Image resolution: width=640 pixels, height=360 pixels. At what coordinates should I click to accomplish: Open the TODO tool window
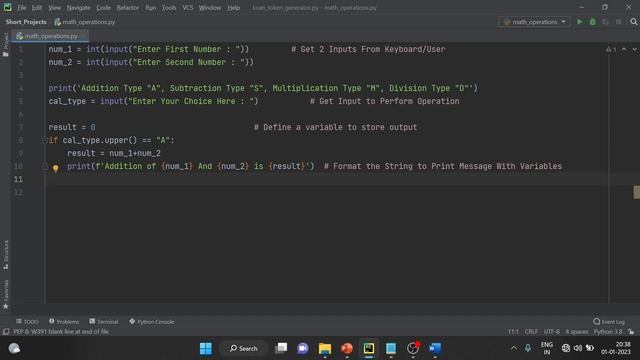click(x=27, y=322)
